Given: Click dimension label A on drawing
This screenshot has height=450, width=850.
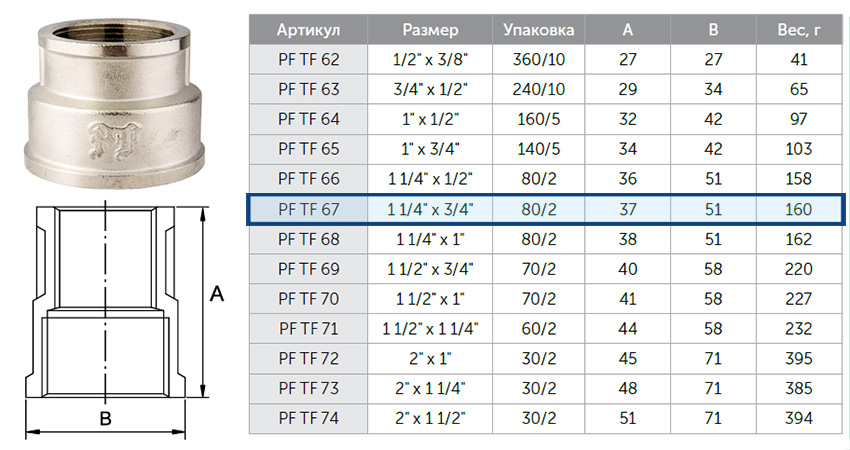Looking at the screenshot, I should 217,294.
